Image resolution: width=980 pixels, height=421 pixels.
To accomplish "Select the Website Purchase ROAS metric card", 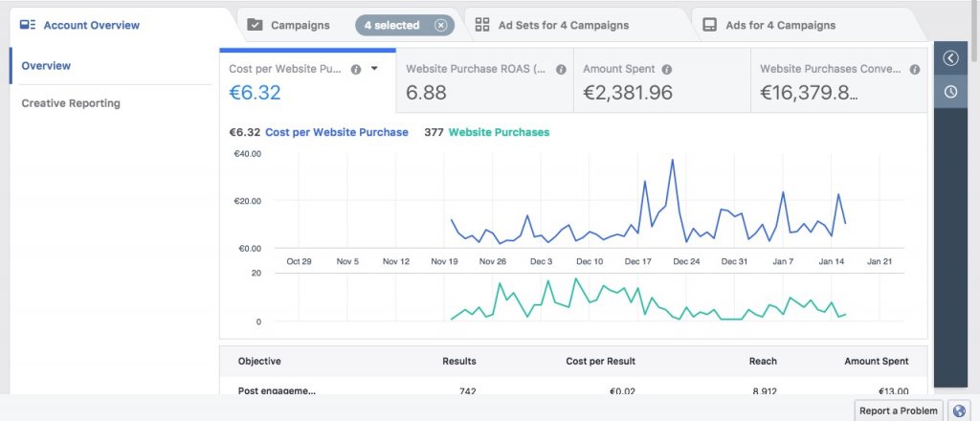I will click(484, 81).
